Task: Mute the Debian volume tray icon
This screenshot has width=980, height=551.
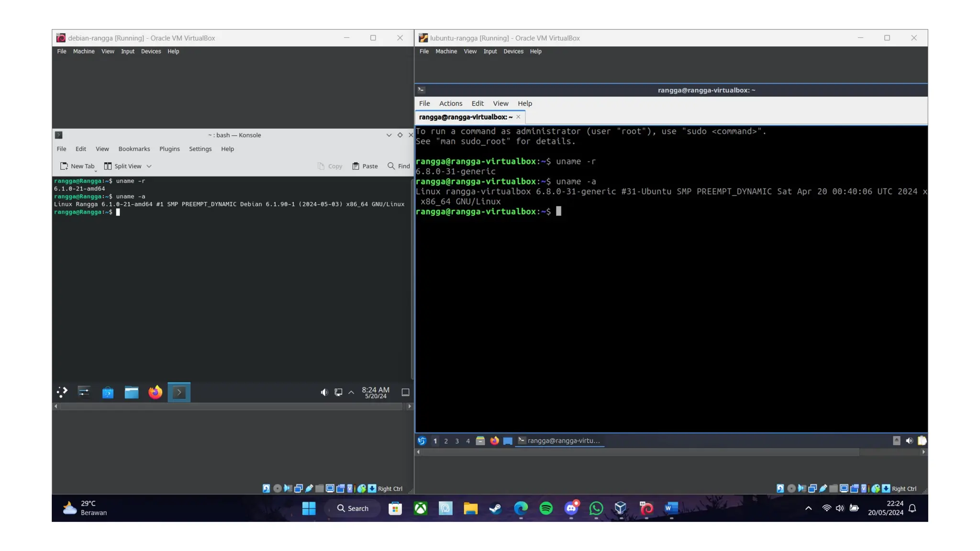Action: click(x=324, y=392)
